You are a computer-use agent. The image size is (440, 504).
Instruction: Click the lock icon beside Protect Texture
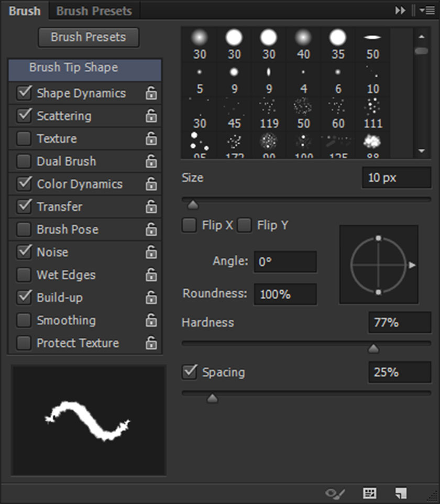(151, 343)
